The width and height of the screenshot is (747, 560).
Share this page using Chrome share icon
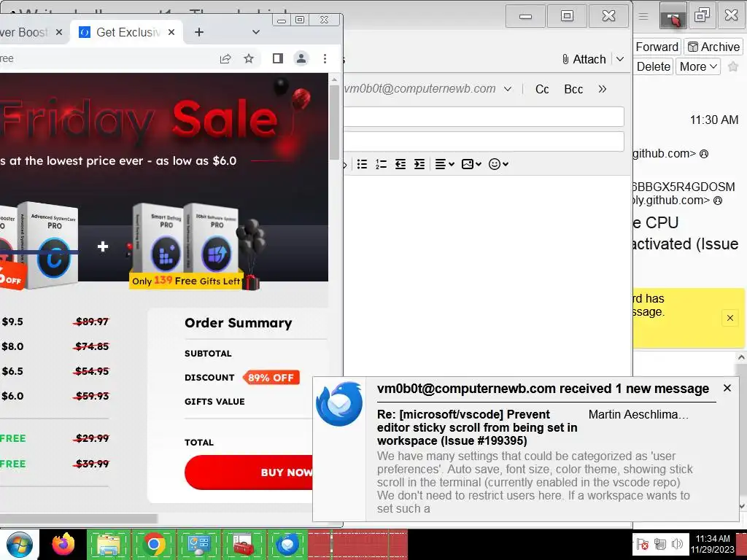point(225,58)
